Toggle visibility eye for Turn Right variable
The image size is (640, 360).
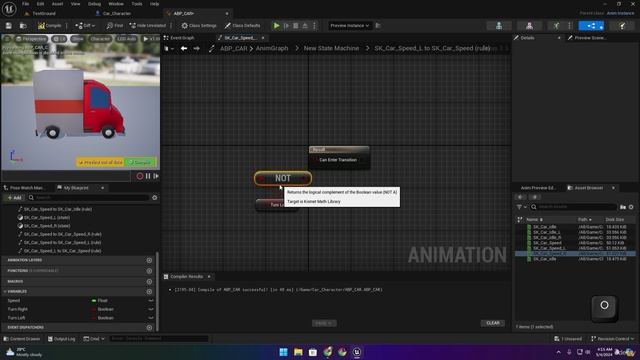click(x=151, y=309)
